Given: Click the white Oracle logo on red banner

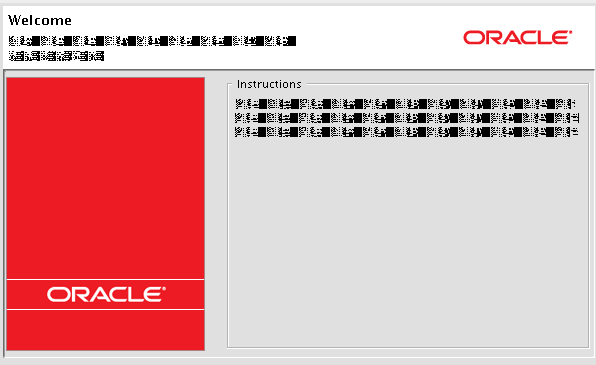Looking at the screenshot, I should pyautogui.click(x=106, y=294).
